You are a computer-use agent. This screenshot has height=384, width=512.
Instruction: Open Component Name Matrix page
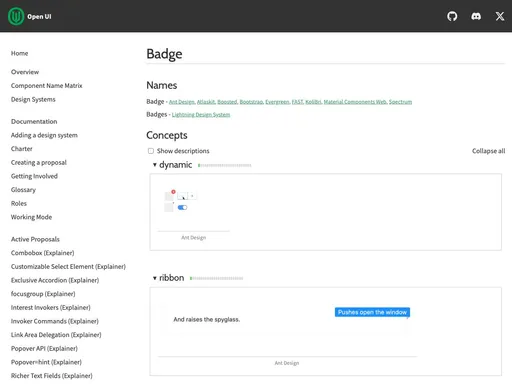tap(46, 86)
